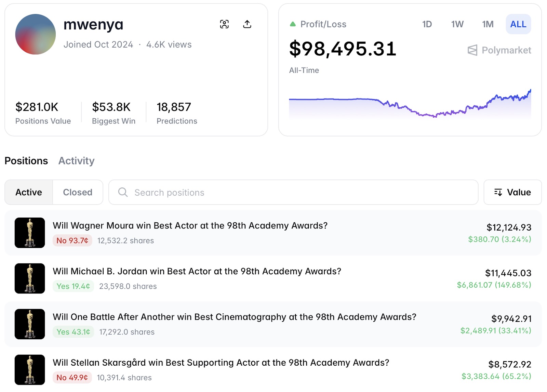Switch to the Activity tab
This screenshot has width=547, height=392.
76,161
